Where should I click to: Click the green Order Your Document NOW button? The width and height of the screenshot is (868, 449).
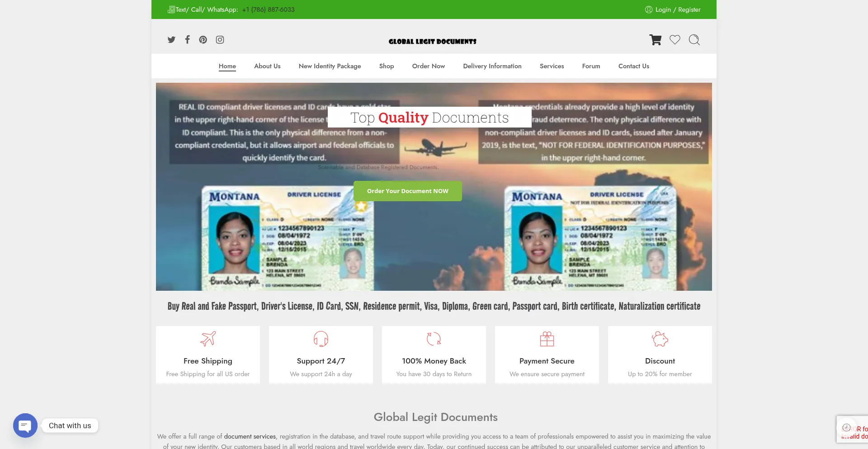coord(408,191)
